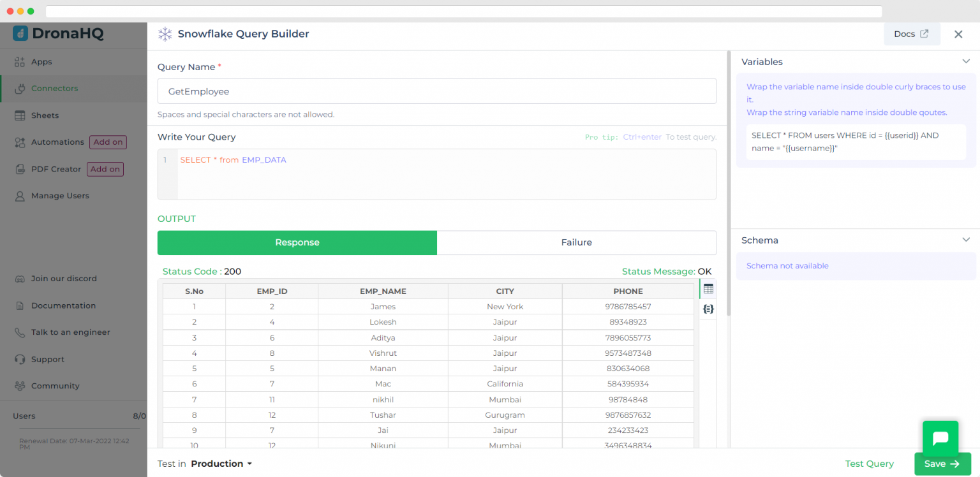
Task: Open the Apps section icon
Action: point(20,61)
